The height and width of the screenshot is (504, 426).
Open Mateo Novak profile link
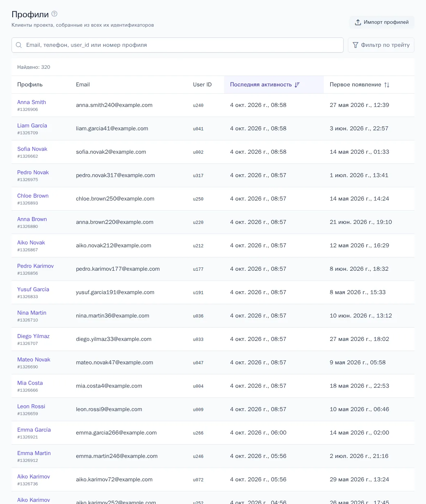34,360
